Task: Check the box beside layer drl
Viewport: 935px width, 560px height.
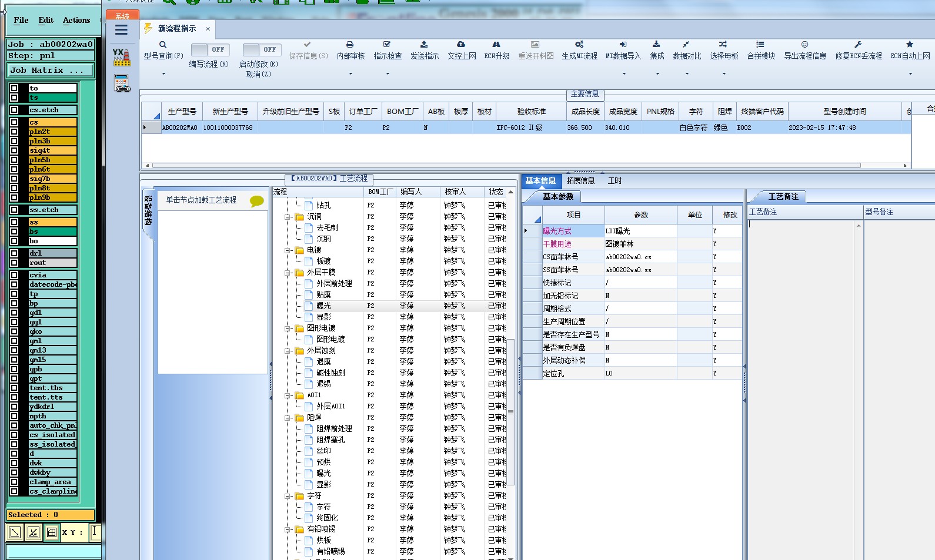Action: coord(14,253)
